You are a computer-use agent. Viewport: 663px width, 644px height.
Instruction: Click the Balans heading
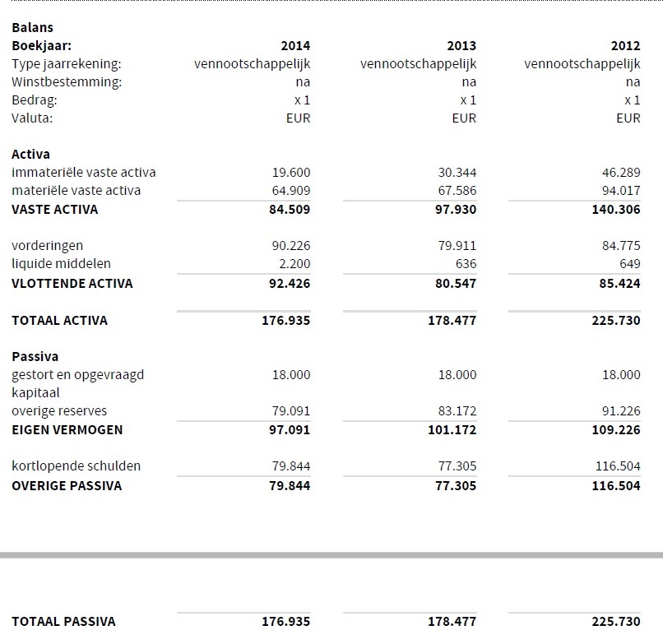tap(32, 27)
